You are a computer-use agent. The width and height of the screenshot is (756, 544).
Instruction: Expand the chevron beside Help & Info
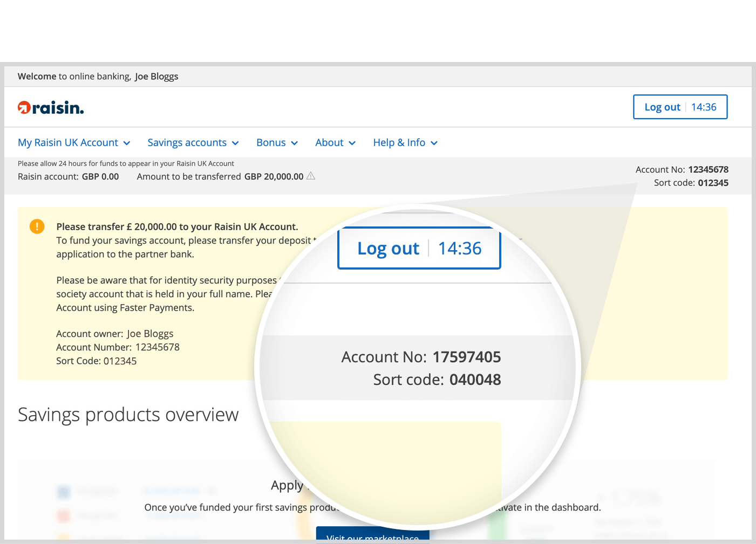pos(434,143)
